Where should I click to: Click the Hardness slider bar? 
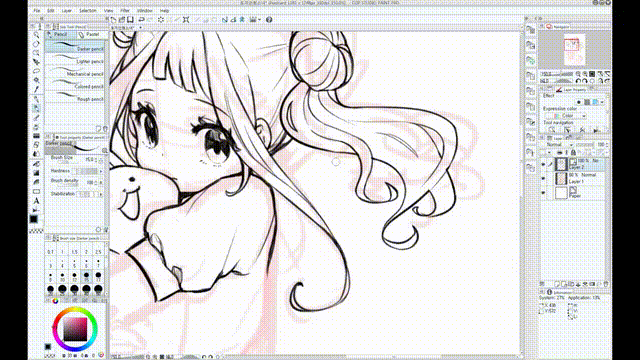86,171
